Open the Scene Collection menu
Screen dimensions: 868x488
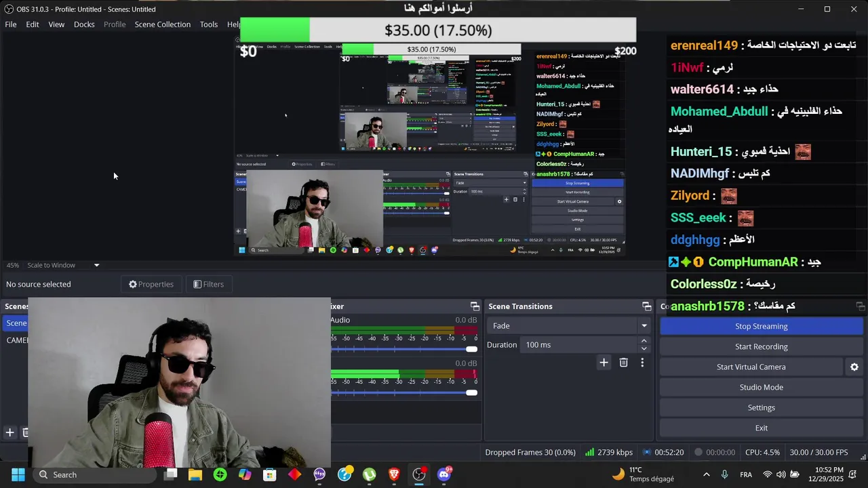(x=163, y=24)
